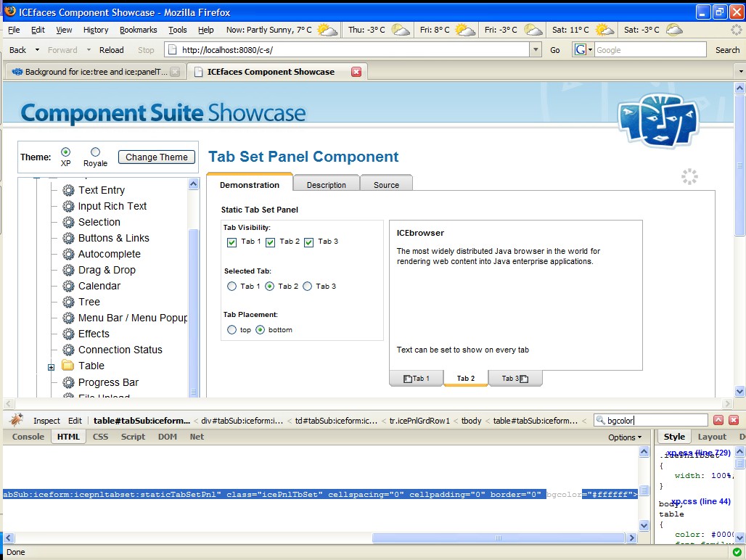Close the ICEfaces Component Showcase tab
The image size is (746, 560).
(x=356, y=72)
